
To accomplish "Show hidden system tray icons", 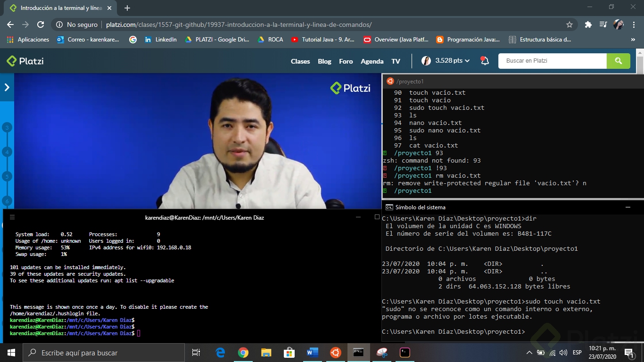I will pyautogui.click(x=529, y=353).
